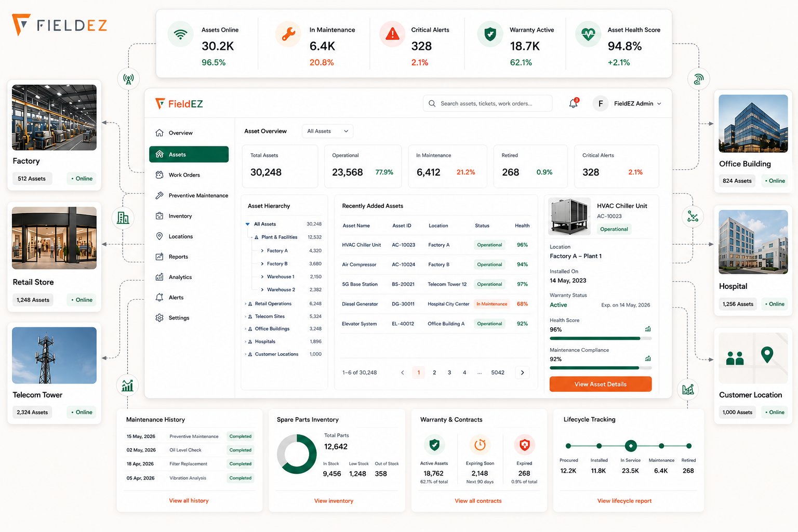
Task: Jump to page 5042
Action: [498, 373]
